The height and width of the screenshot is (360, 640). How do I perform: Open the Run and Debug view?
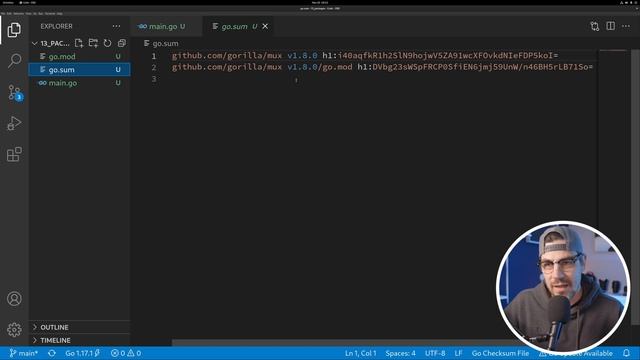pos(14,123)
